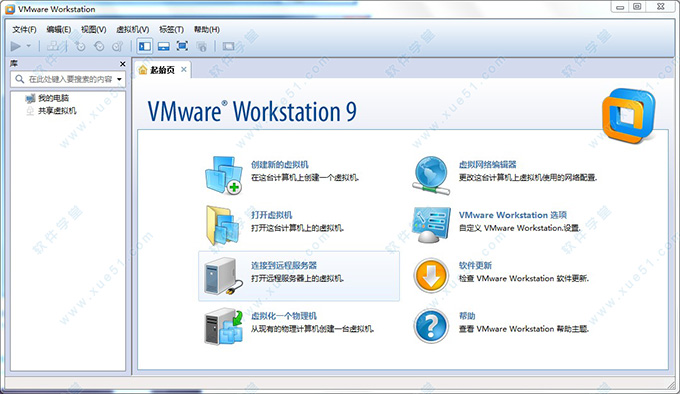Click the 我的电脑 computer icon
This screenshot has height=394, width=680.
coord(30,98)
